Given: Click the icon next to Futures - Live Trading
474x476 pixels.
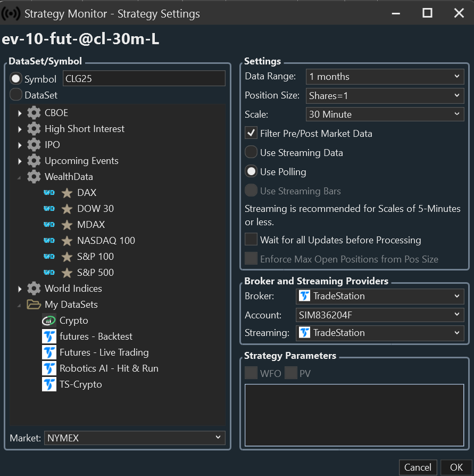Looking at the screenshot, I should tap(49, 352).
